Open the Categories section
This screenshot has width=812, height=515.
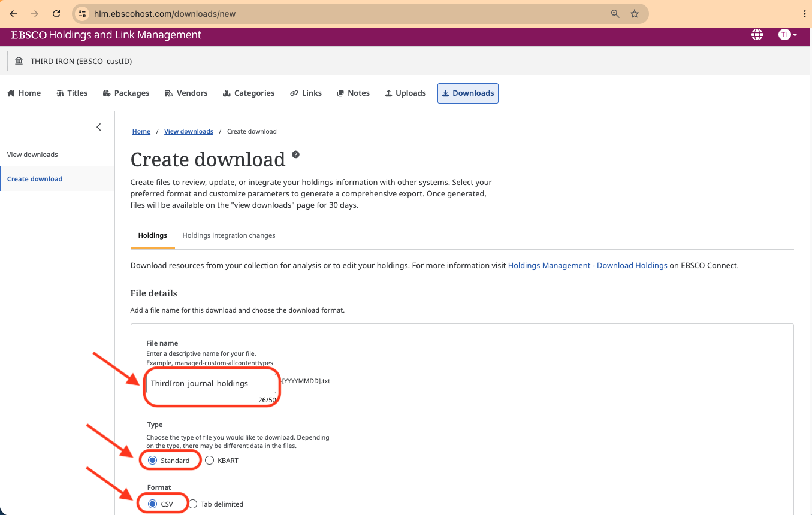click(248, 93)
